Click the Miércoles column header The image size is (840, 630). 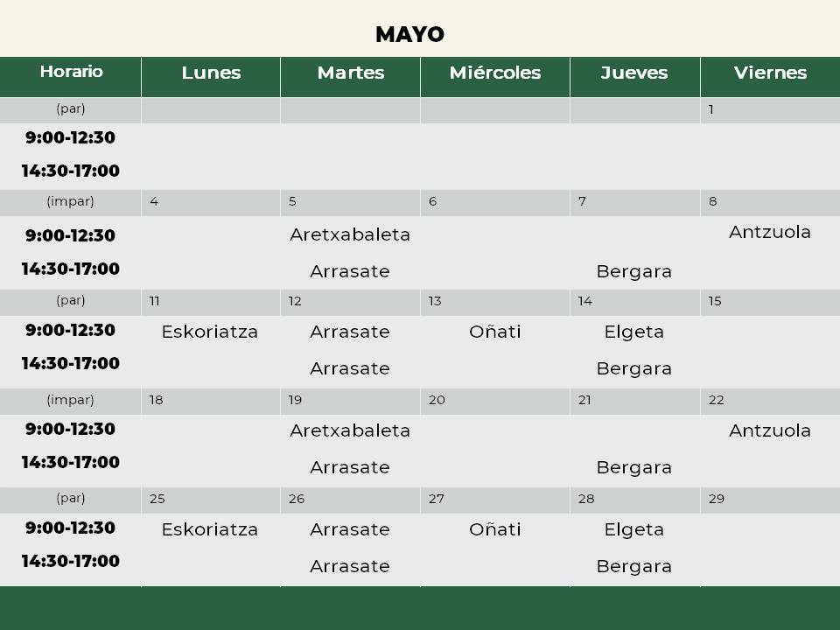495,73
